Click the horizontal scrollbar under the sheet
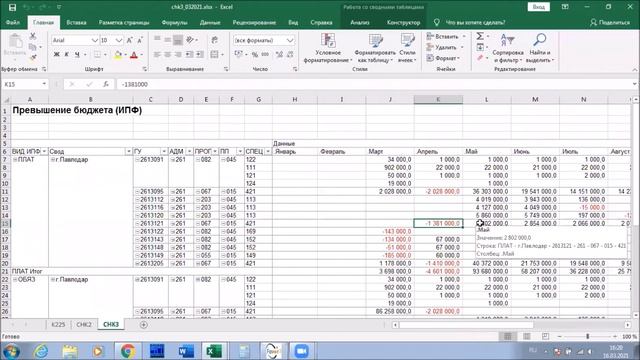This screenshot has height=360, width=640. 466,325
